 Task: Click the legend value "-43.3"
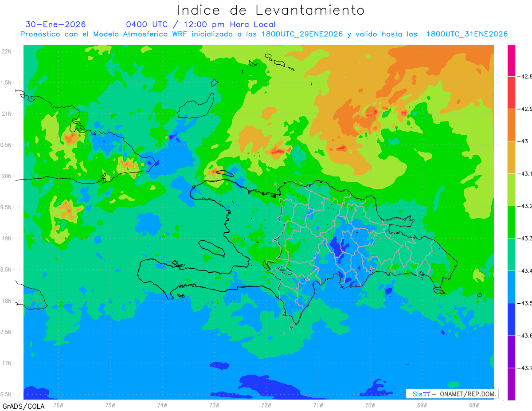(x=525, y=239)
